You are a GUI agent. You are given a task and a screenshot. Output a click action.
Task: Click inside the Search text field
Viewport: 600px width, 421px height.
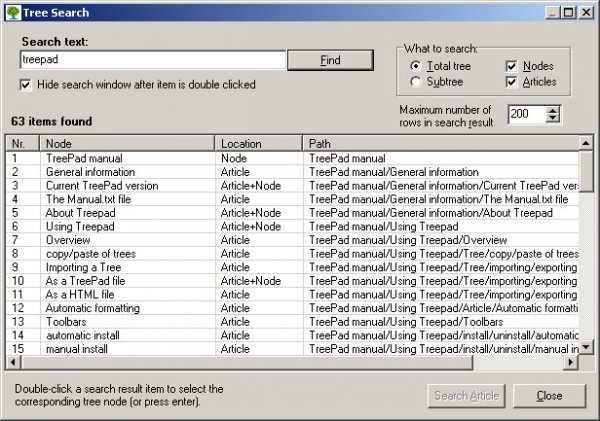click(x=152, y=60)
